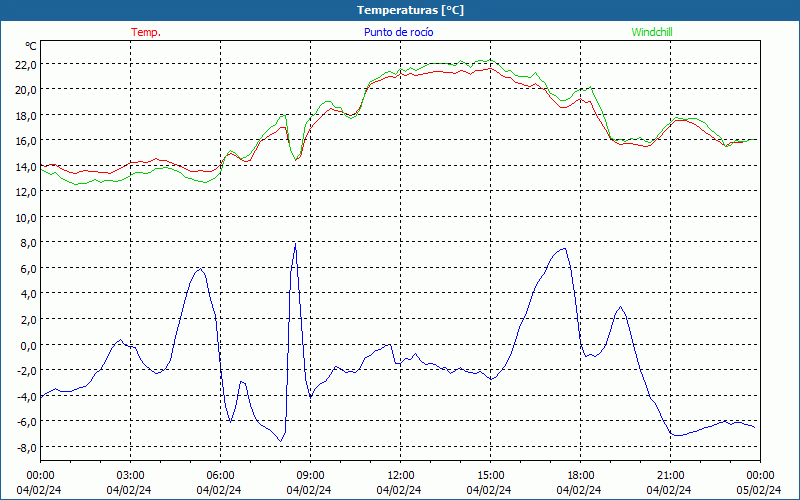Click the '15:00' time axis label

click(490, 476)
